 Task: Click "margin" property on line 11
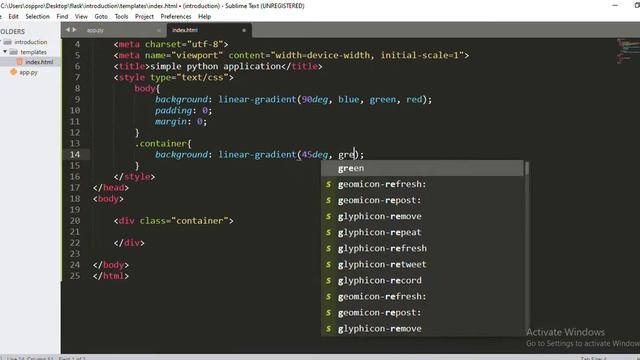pos(171,122)
